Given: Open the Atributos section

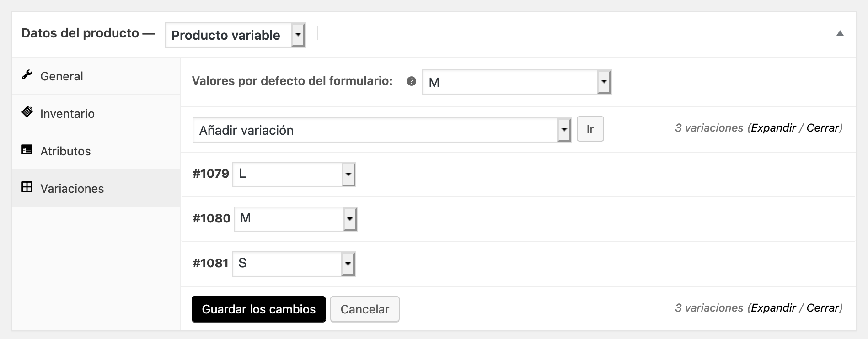Looking at the screenshot, I should point(65,151).
